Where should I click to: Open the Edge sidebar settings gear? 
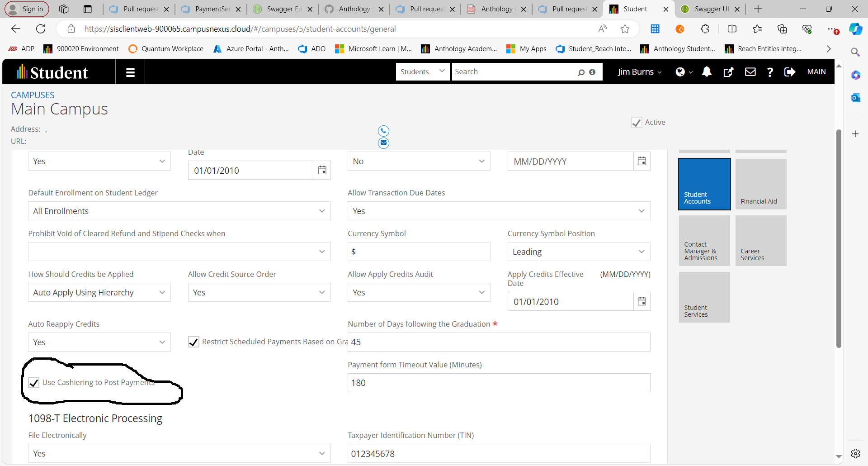(855, 453)
